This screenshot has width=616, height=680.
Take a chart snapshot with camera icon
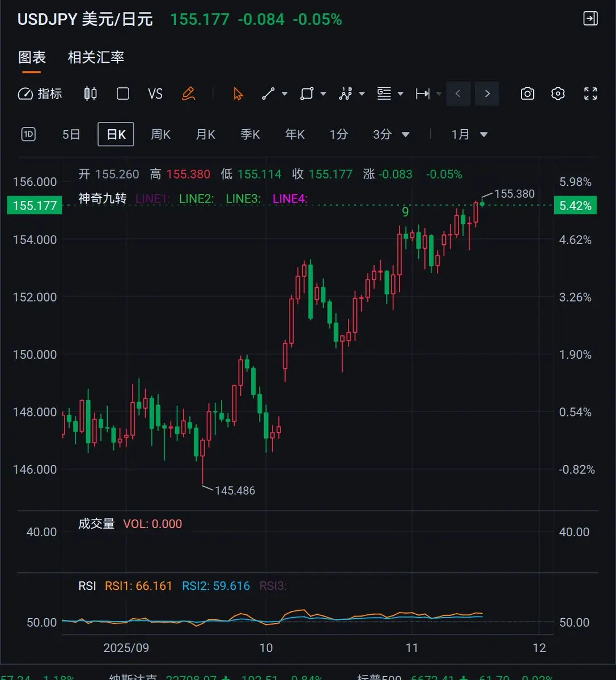[x=527, y=93]
